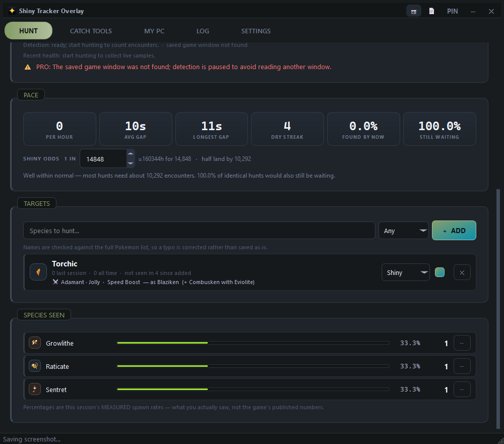The image size is (504, 444).
Task: Decrease the shiny odds value with the down arrow
Action: pos(130,163)
